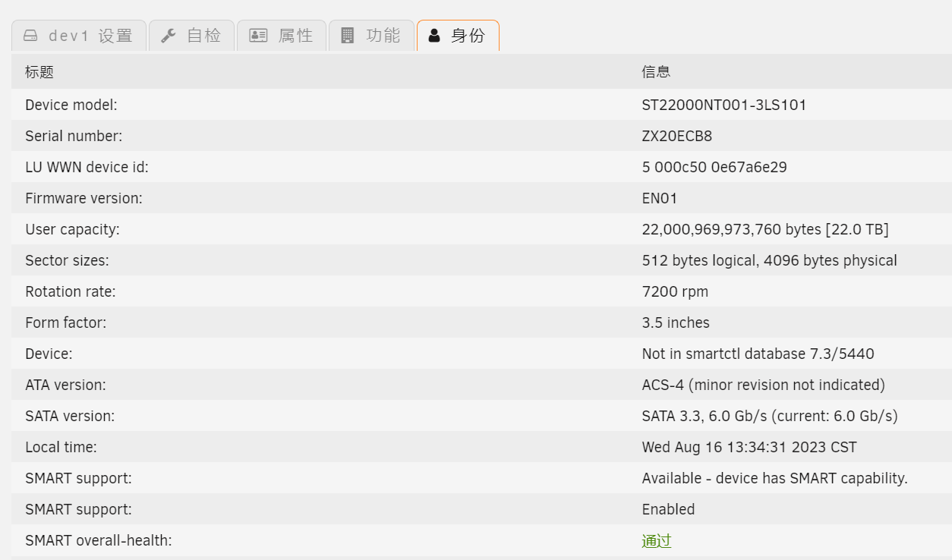Select firmware value EN01

(x=660, y=198)
